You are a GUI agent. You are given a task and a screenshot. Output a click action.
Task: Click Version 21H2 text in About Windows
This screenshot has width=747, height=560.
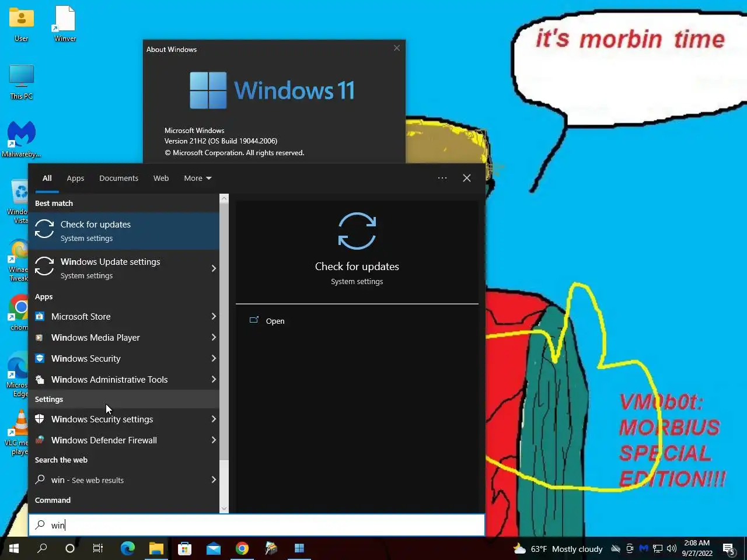(221, 141)
